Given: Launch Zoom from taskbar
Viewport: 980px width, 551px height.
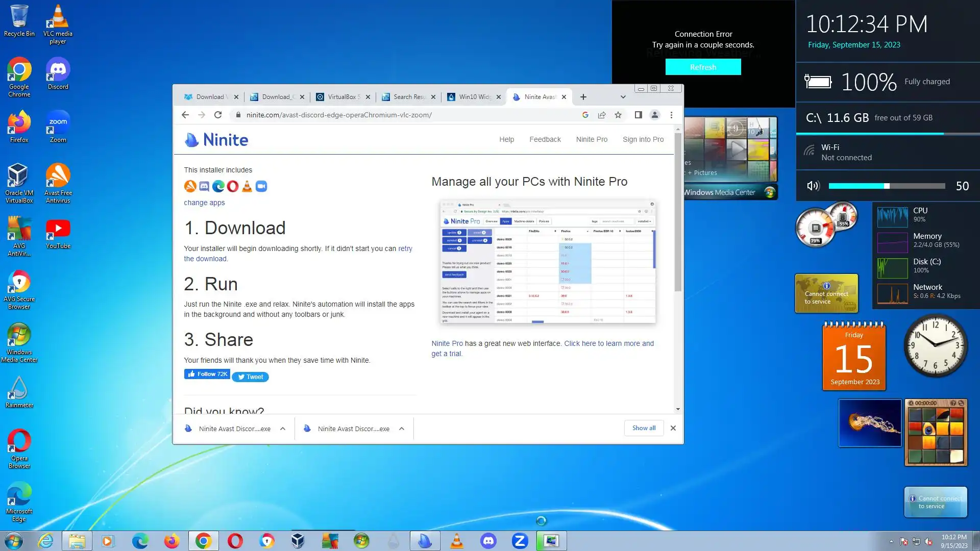Looking at the screenshot, I should click(520, 541).
